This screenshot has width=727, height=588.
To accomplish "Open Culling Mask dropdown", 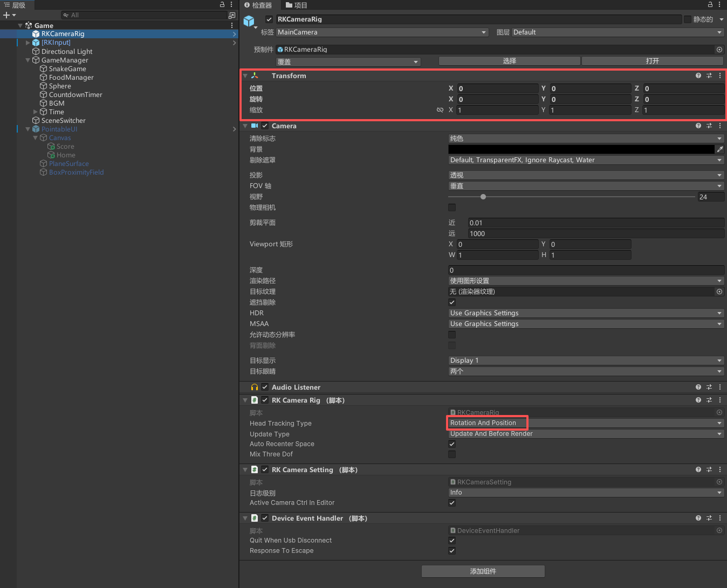I will tap(586, 160).
